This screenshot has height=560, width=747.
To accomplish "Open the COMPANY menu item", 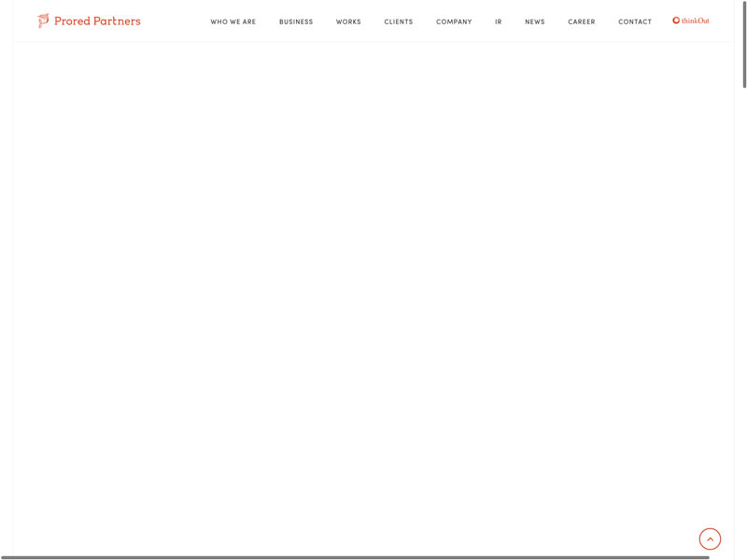I will tap(454, 21).
